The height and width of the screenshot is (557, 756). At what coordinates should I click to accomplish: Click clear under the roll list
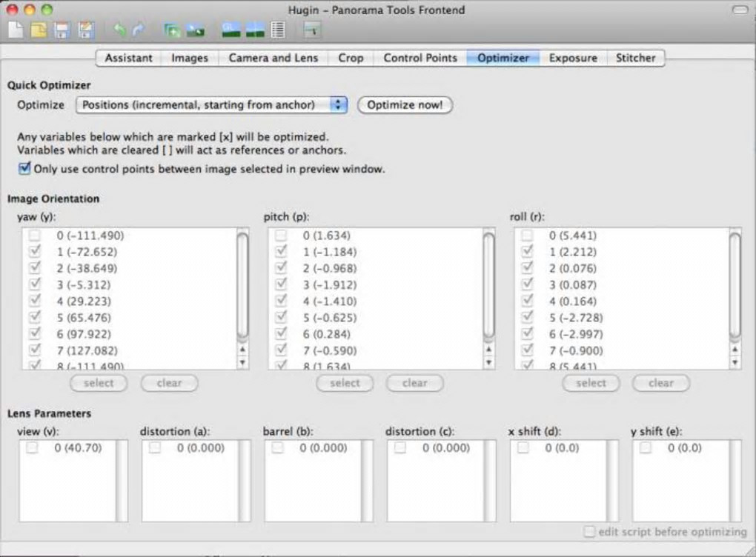661,383
